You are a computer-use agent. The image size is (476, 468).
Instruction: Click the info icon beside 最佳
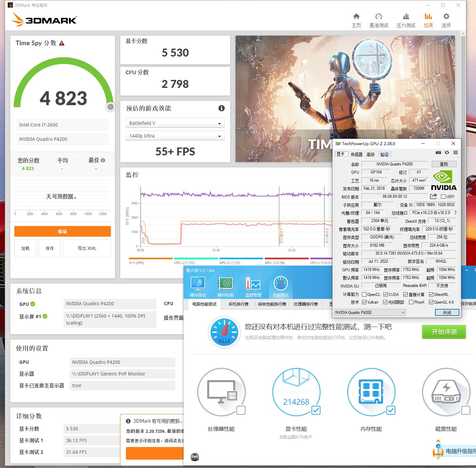103,160
